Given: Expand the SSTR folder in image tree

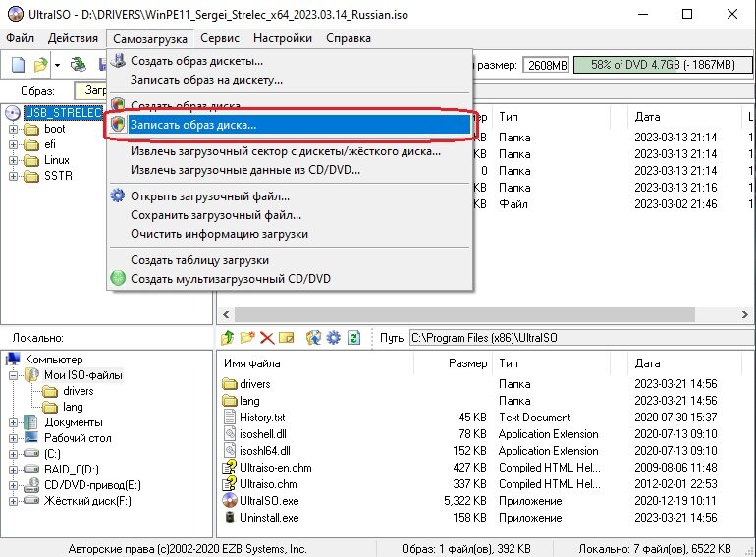Looking at the screenshot, I should click(13, 176).
